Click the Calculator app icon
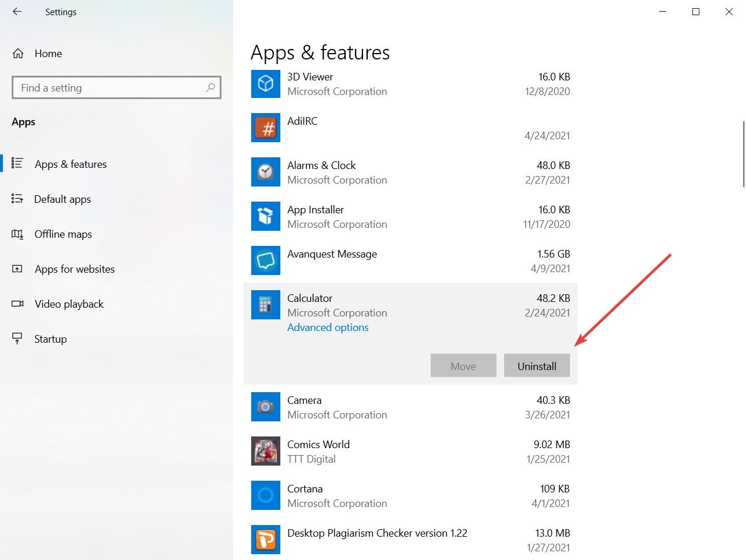Image resolution: width=746 pixels, height=560 pixels. pos(266,305)
